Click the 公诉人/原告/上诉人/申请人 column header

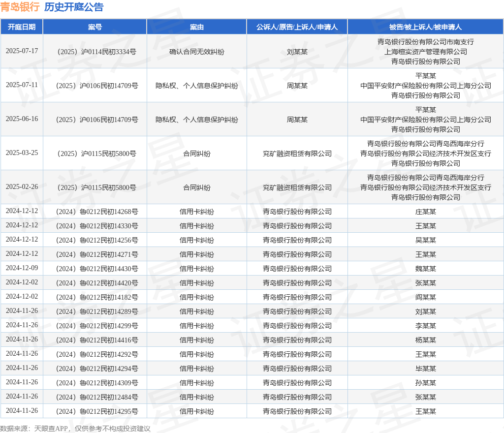tap(297, 27)
